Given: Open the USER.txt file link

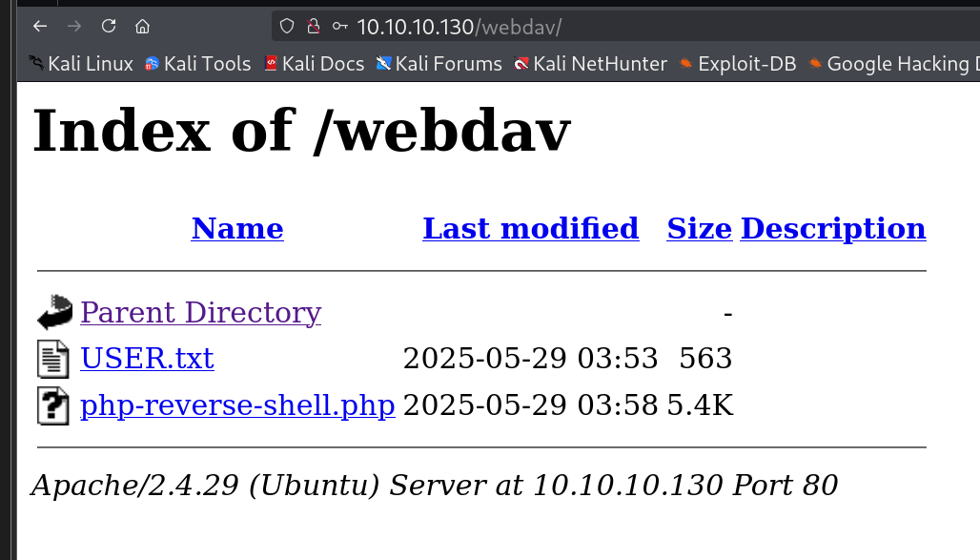Looking at the screenshot, I should tap(147, 359).
